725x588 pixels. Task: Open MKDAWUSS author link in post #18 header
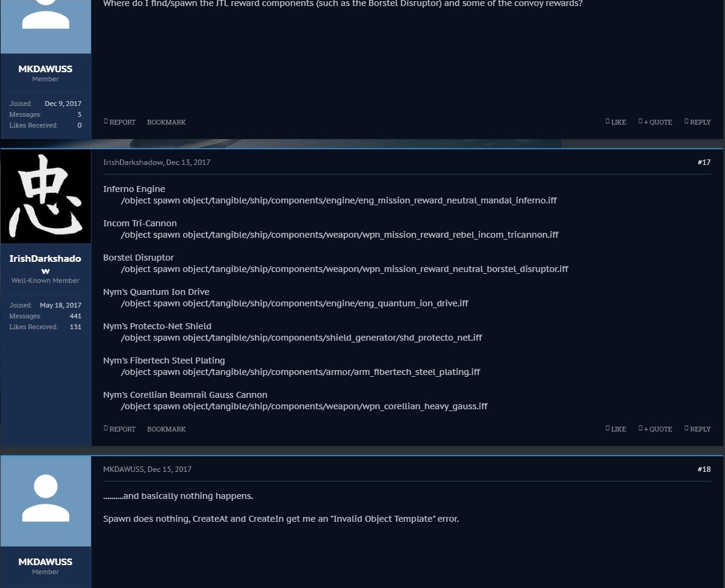click(x=123, y=469)
